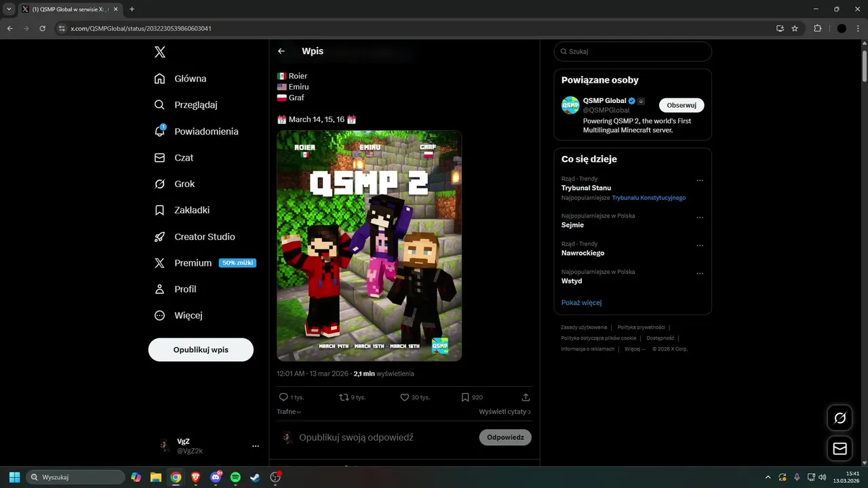868x488 pixels.
Task: Open more options for Sejmie trend
Action: tap(700, 218)
